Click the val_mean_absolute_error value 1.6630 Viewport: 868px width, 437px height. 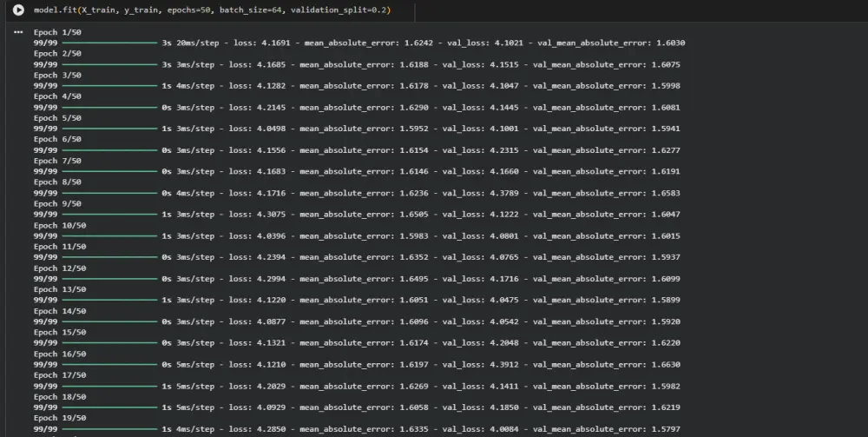click(x=666, y=364)
